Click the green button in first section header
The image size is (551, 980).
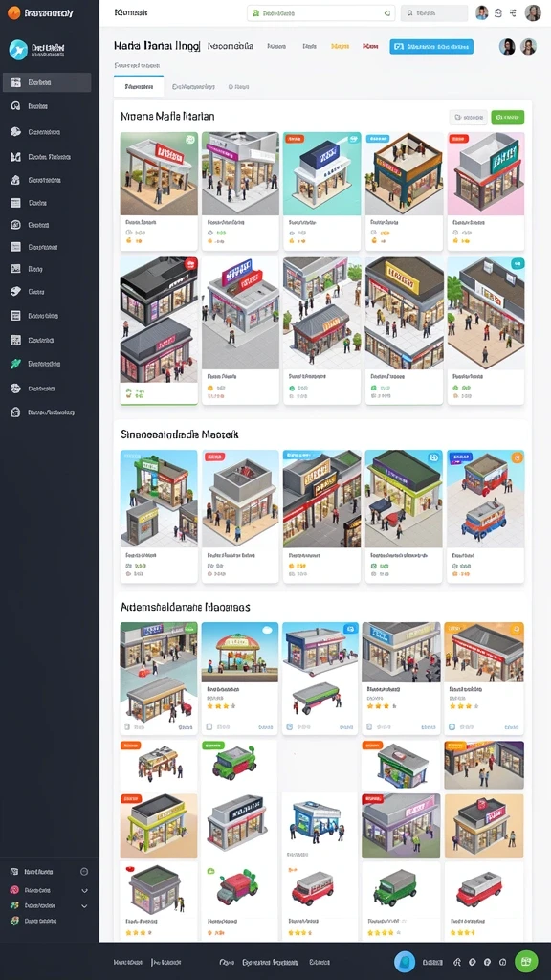[x=507, y=117]
